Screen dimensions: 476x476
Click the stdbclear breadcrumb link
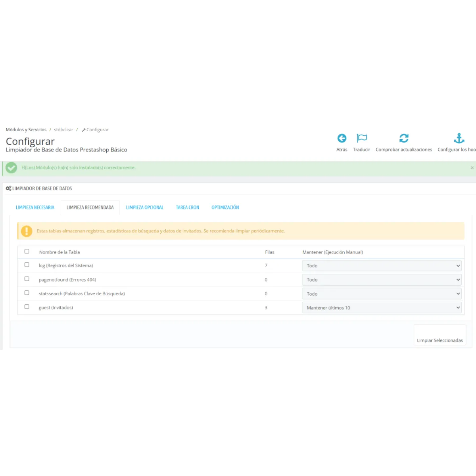click(63, 130)
